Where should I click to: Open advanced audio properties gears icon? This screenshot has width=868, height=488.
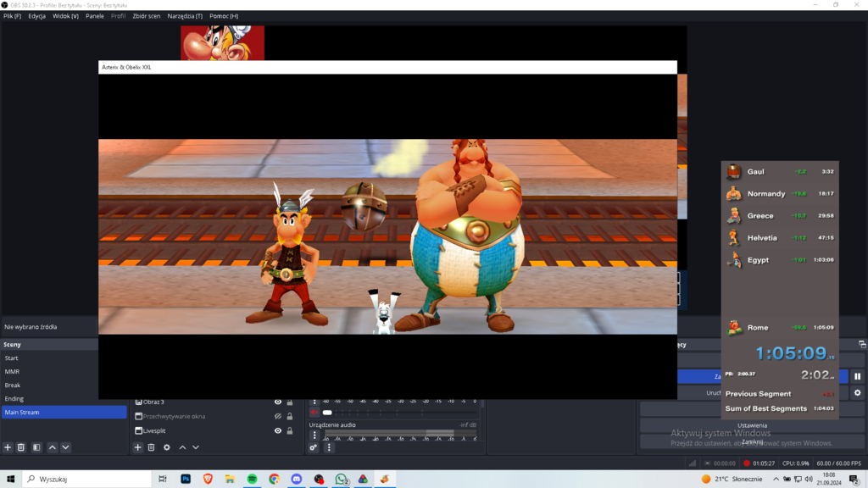click(314, 447)
